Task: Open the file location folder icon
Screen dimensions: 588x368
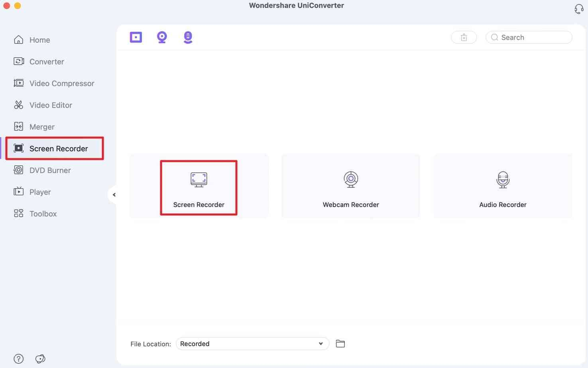Action: pos(340,344)
